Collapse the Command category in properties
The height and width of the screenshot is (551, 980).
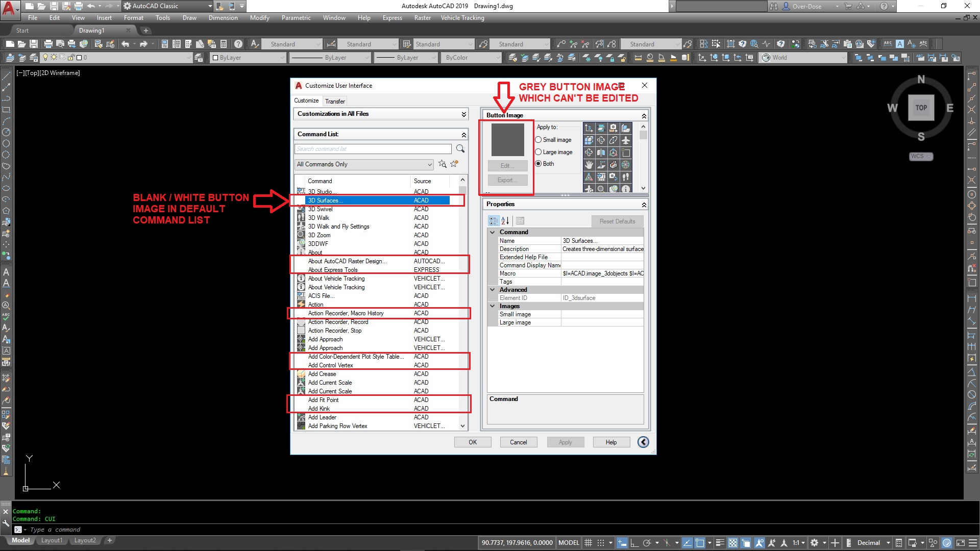point(493,232)
